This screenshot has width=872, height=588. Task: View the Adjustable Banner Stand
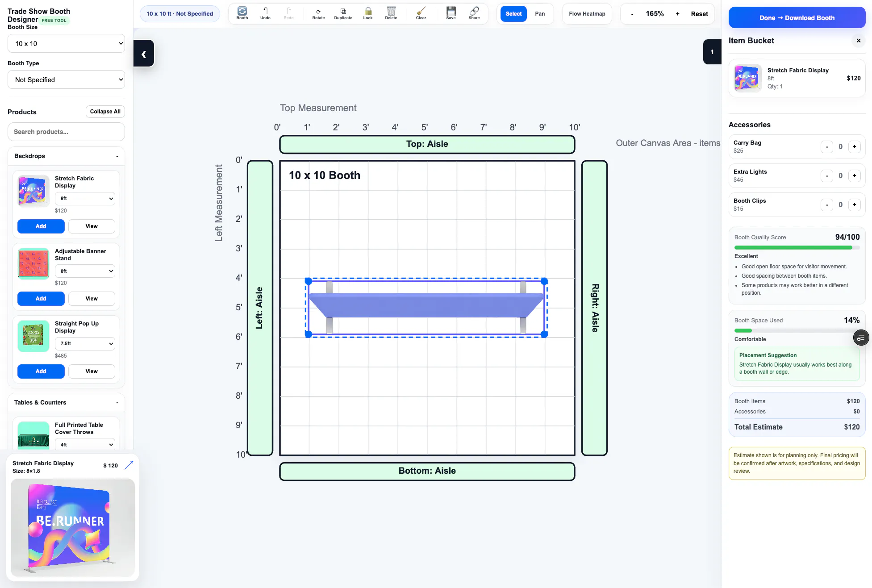[92, 299]
